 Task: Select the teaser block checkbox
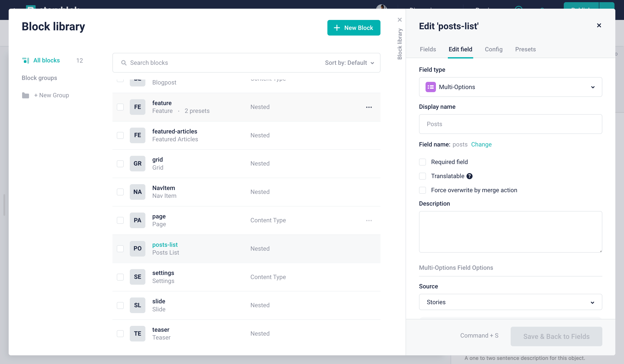click(x=120, y=333)
